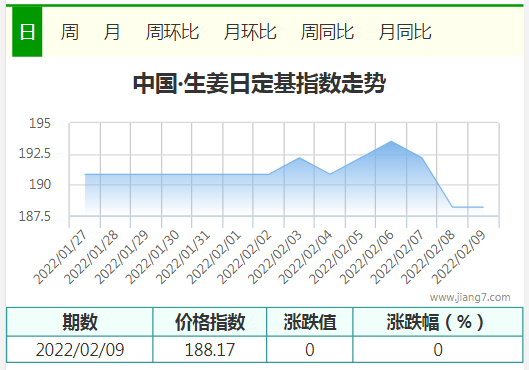This screenshot has width=529, height=370.
Task: Click the chart data point at 2022/02/07
Action: click(x=422, y=158)
